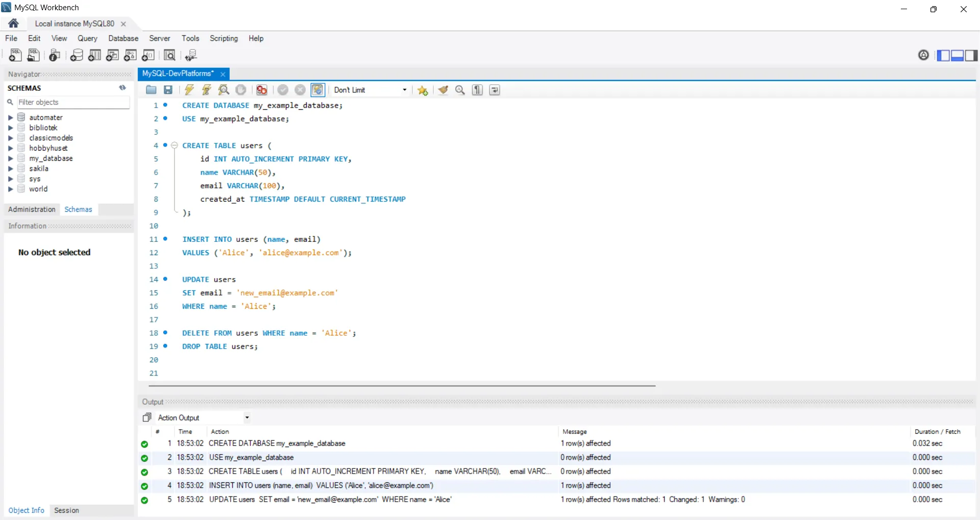The image size is (980, 520).
Task: Execute statement under cursor icon
Action: [x=207, y=90]
